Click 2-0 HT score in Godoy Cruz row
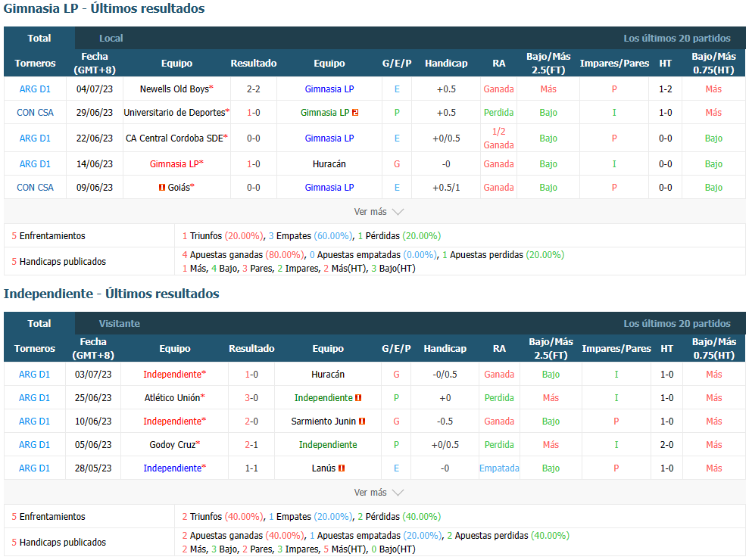749x560 pixels. tap(667, 445)
